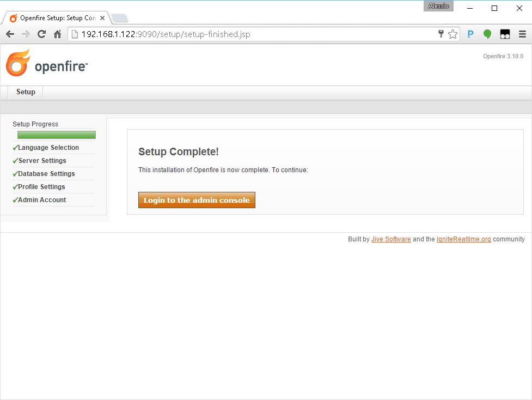Click the Alessio profile button
This screenshot has height=400, width=532.
(438, 6)
